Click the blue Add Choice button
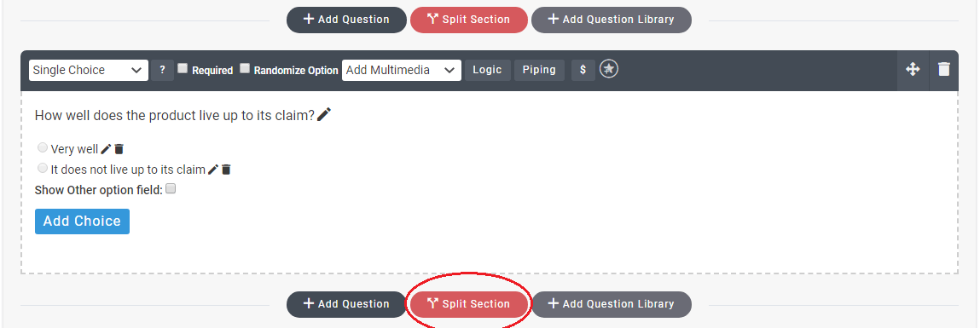 (82, 222)
